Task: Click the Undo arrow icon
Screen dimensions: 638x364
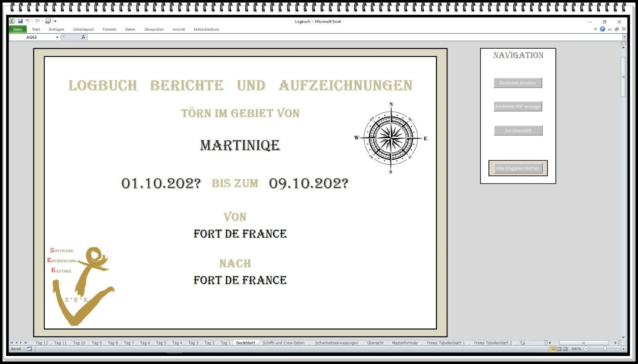Action: 27,21
